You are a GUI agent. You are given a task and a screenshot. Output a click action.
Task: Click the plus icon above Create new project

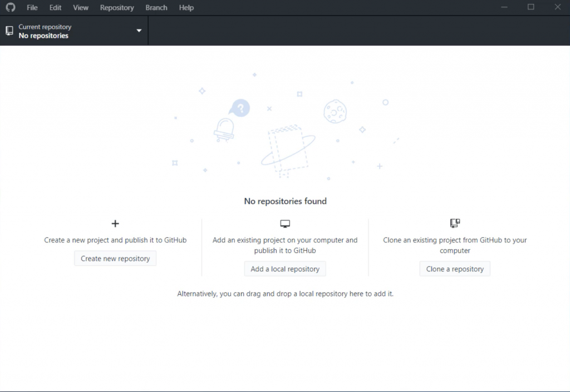pos(115,224)
